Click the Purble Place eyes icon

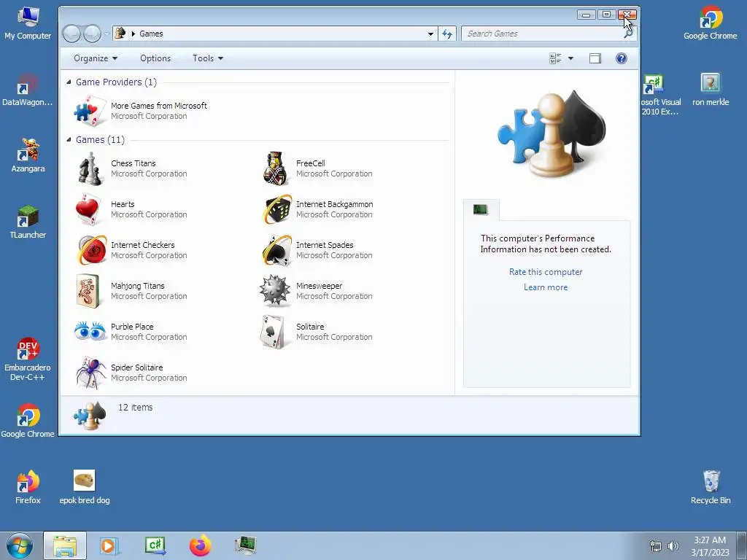coord(90,331)
